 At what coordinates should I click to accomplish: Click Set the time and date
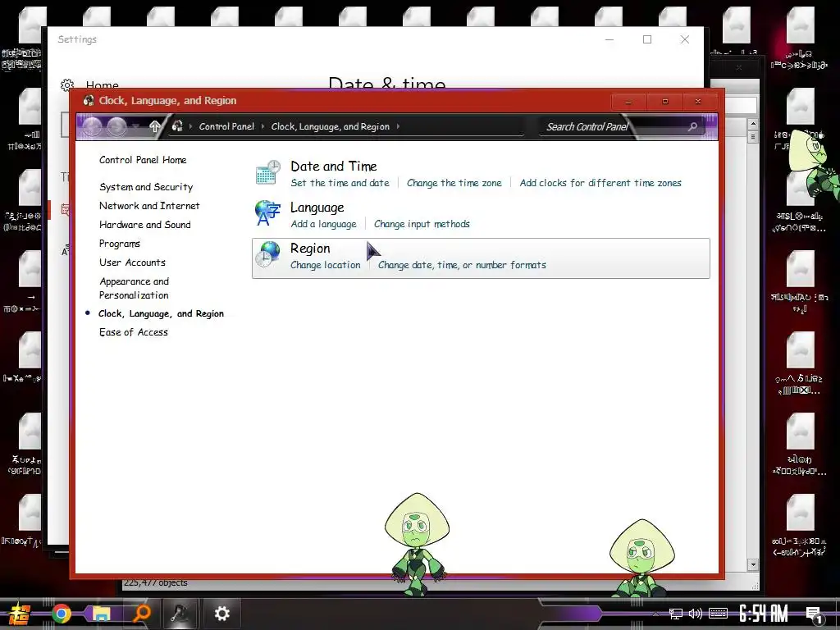click(340, 183)
